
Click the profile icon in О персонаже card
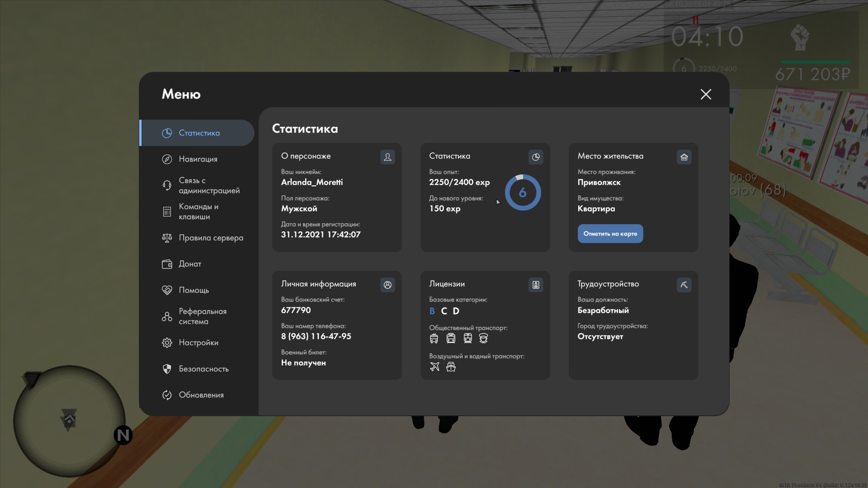[x=387, y=157]
